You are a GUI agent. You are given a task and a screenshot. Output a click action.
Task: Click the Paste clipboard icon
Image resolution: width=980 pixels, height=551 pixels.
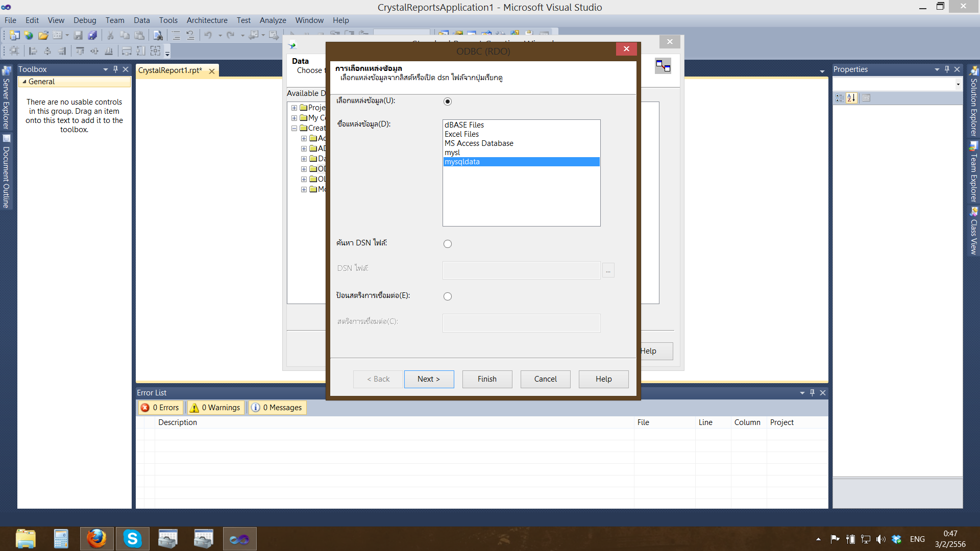pos(139,35)
